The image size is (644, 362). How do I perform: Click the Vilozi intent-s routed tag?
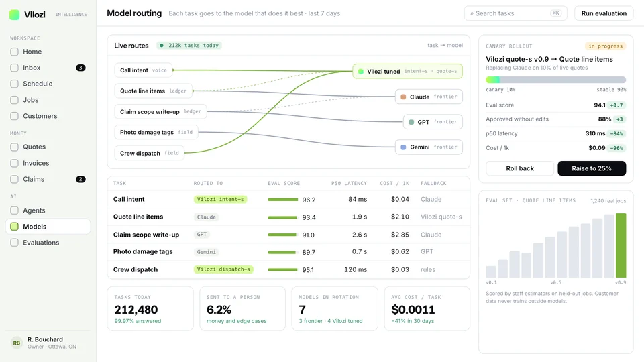pyautogui.click(x=220, y=200)
